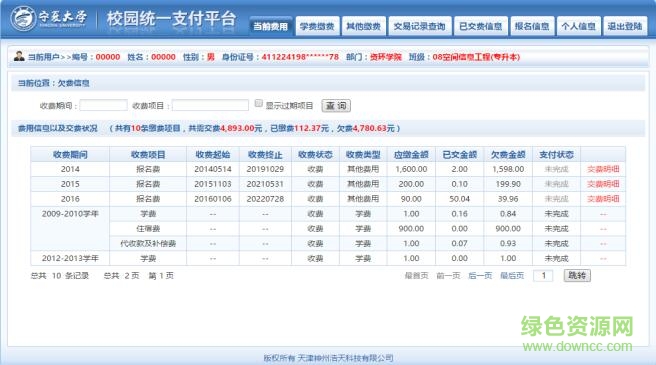Click the 1,600.00 amount due cell
The width and height of the screenshot is (656, 365).
[411, 169]
